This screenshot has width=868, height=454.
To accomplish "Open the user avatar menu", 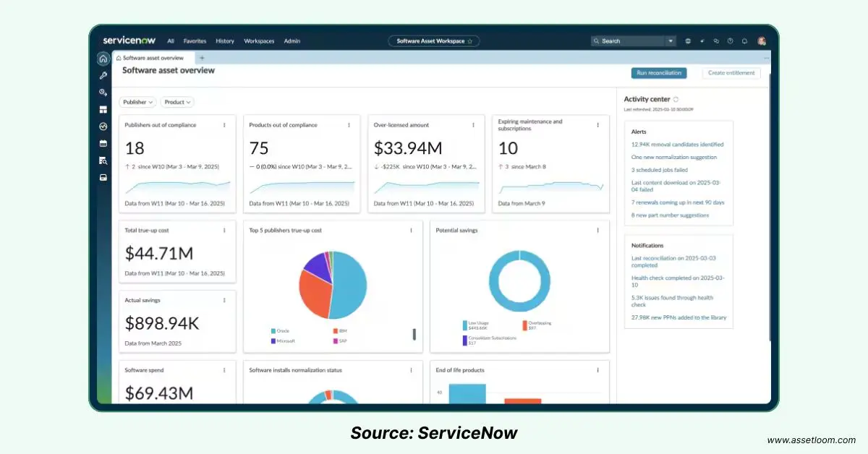I will click(762, 41).
